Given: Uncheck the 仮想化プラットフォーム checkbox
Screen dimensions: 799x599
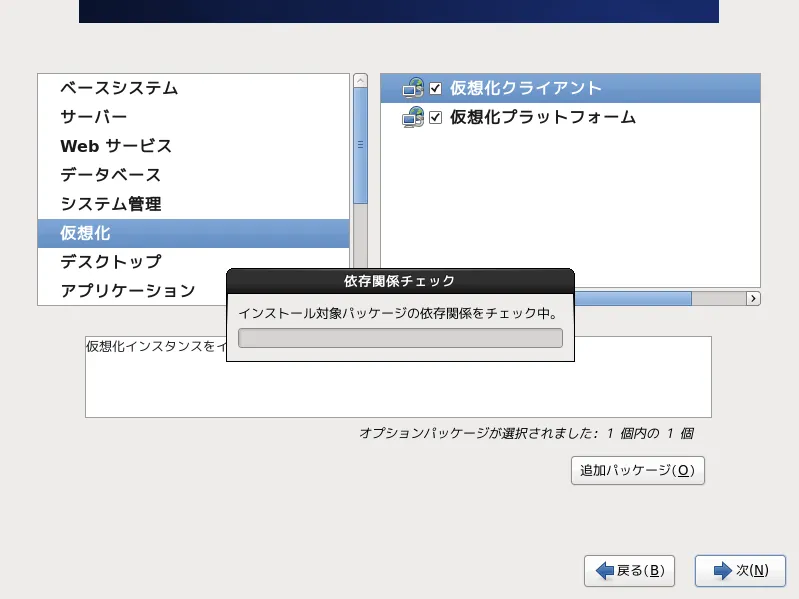Looking at the screenshot, I should tap(435, 117).
